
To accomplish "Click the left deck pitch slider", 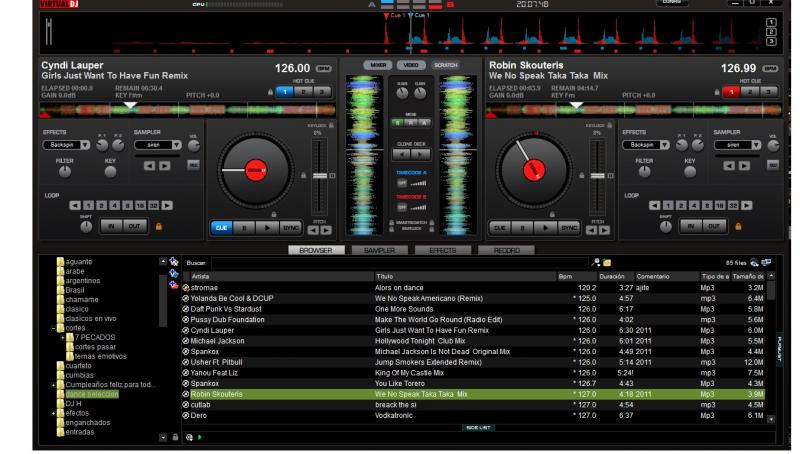I will (319, 178).
